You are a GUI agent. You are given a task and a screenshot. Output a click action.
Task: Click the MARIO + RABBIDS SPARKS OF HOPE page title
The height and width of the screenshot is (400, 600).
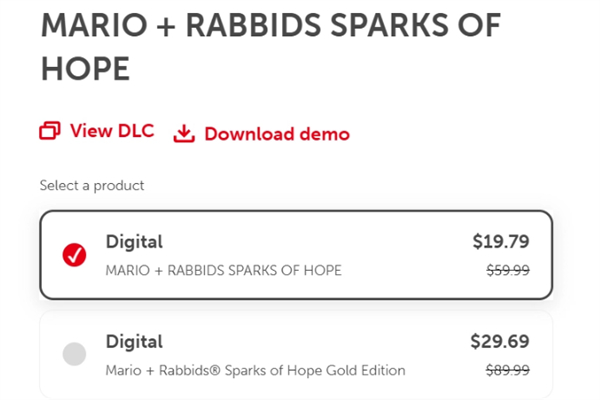(x=271, y=47)
